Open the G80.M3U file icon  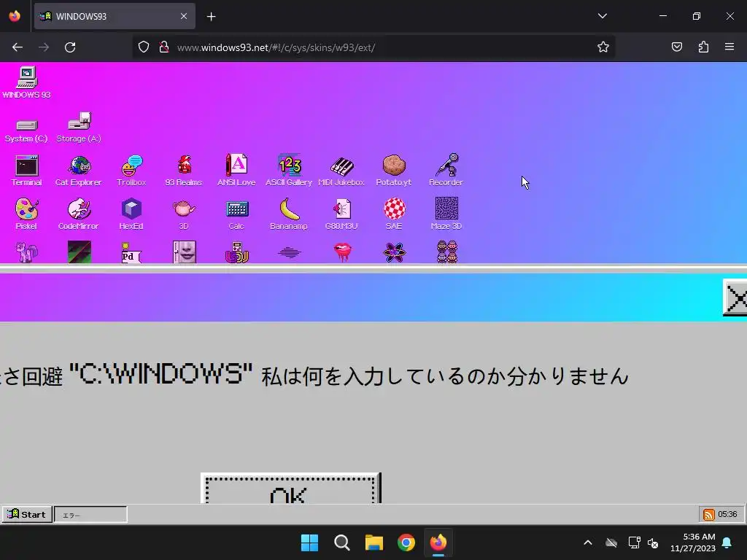tap(341, 214)
